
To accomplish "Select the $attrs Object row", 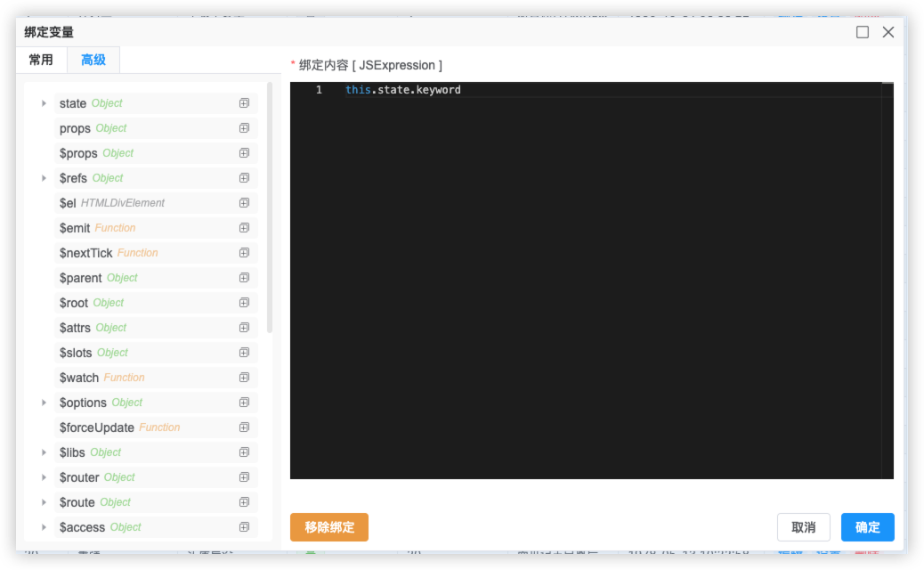I will 156,327.
